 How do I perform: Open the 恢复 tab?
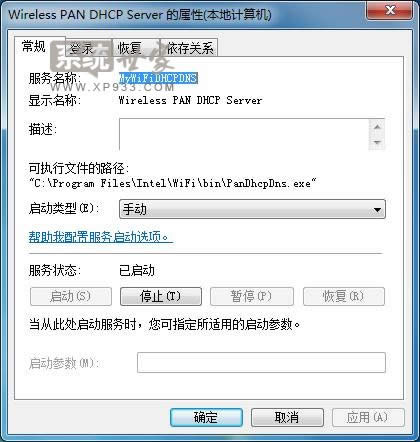point(130,48)
